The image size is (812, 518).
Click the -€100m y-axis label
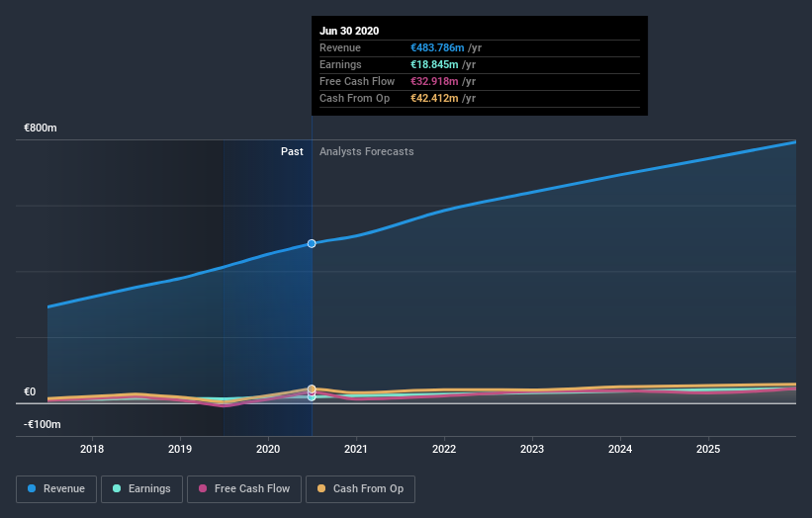point(42,424)
